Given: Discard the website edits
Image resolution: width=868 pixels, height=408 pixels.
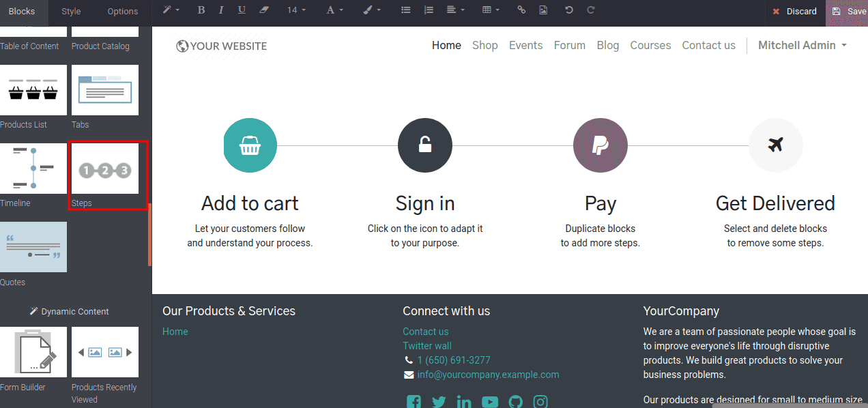Looking at the screenshot, I should (x=794, y=11).
